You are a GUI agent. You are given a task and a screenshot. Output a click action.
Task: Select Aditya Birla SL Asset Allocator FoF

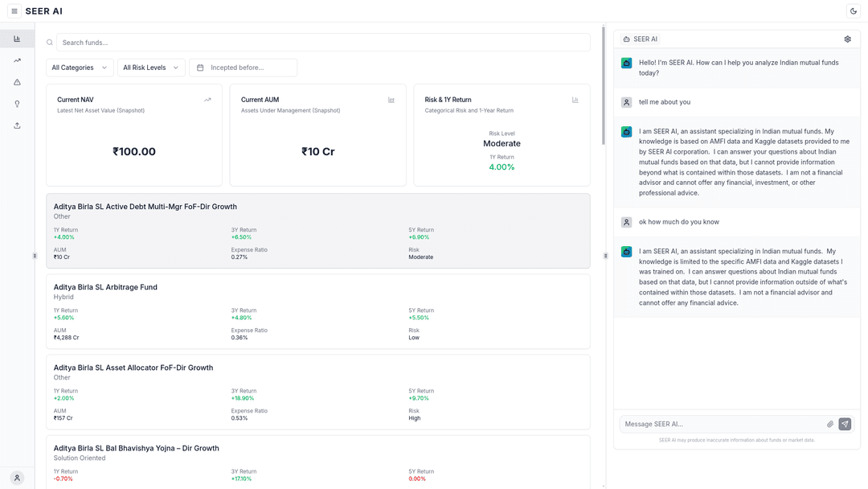point(133,368)
